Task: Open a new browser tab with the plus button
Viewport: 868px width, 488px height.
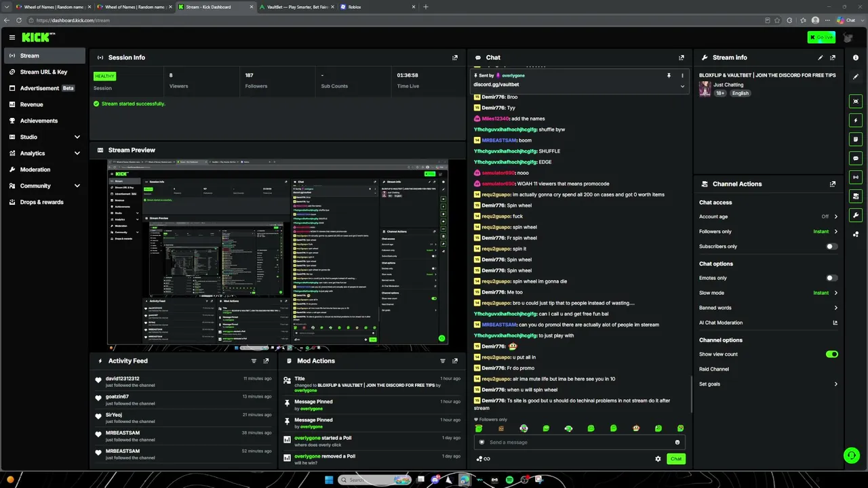Action: tap(426, 7)
